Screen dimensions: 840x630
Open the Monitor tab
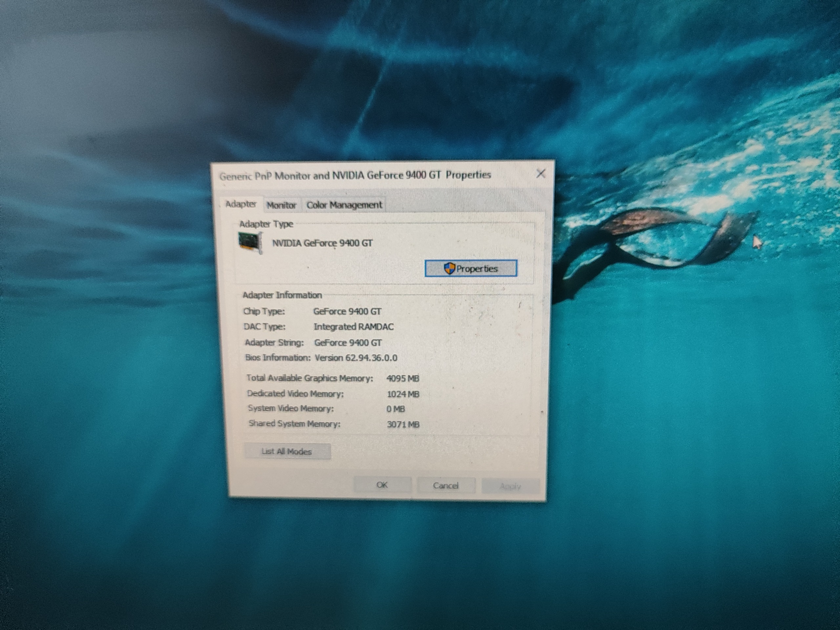pos(282,205)
